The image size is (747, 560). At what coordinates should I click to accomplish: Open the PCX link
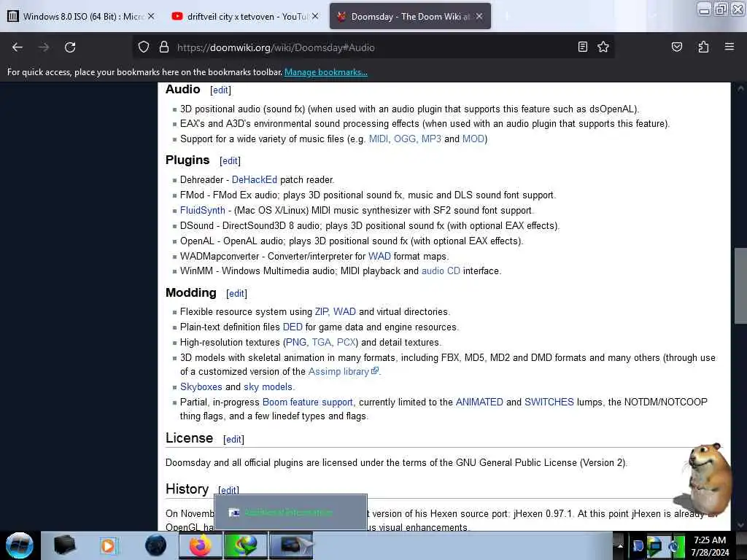(x=347, y=343)
